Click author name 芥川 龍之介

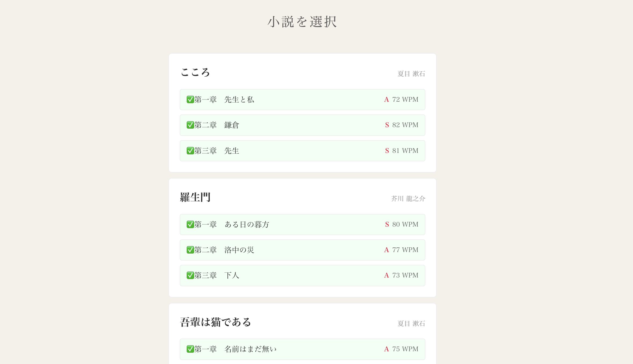pos(408,199)
